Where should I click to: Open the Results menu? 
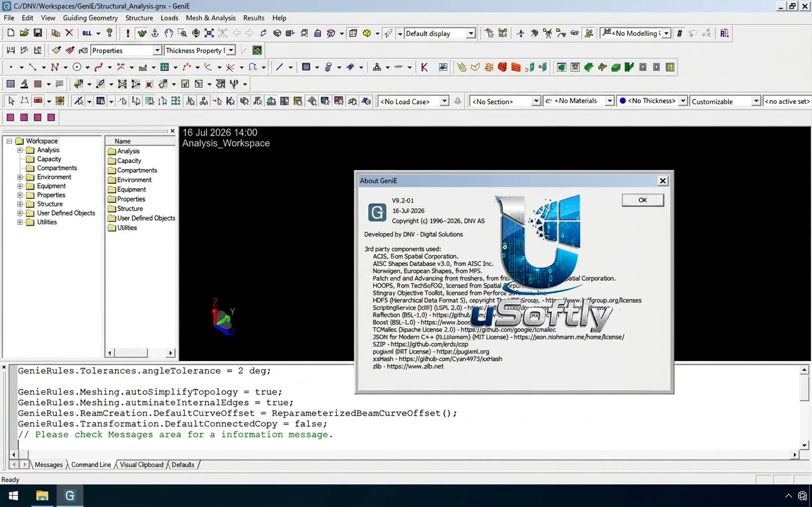254,18
